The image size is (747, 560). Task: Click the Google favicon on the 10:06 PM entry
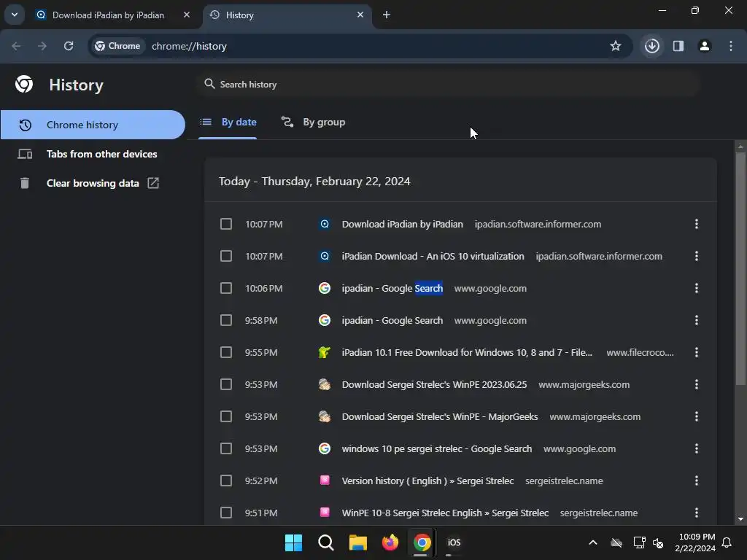pos(325,288)
